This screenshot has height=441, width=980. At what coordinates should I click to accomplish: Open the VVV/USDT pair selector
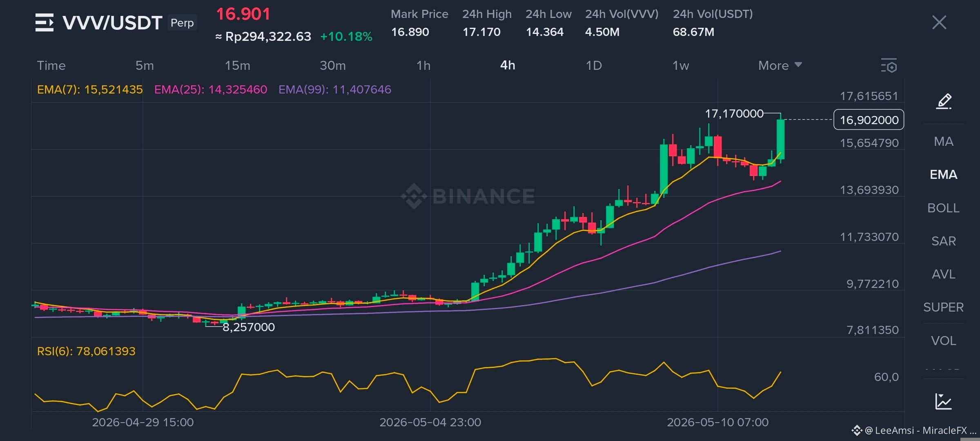pyautogui.click(x=112, y=22)
